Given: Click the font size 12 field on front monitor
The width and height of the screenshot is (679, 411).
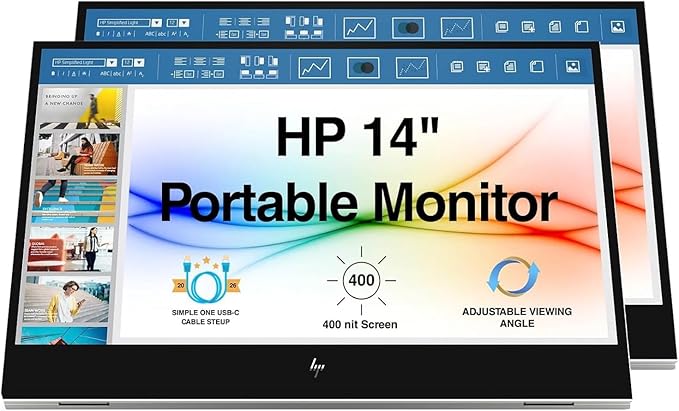Looking at the screenshot, I should (127, 63).
